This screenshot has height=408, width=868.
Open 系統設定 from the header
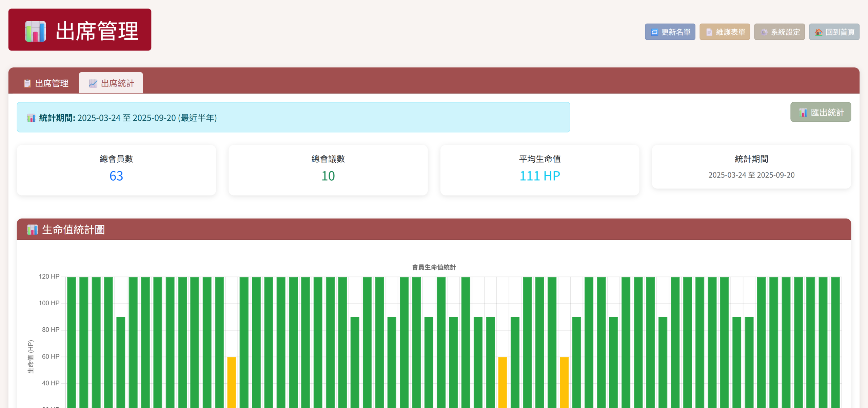coord(779,32)
